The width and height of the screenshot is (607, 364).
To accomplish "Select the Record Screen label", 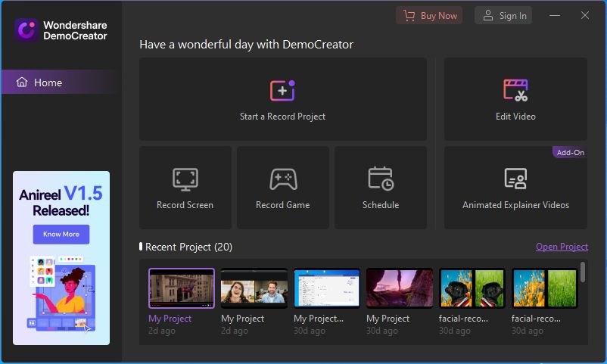I will coord(185,205).
